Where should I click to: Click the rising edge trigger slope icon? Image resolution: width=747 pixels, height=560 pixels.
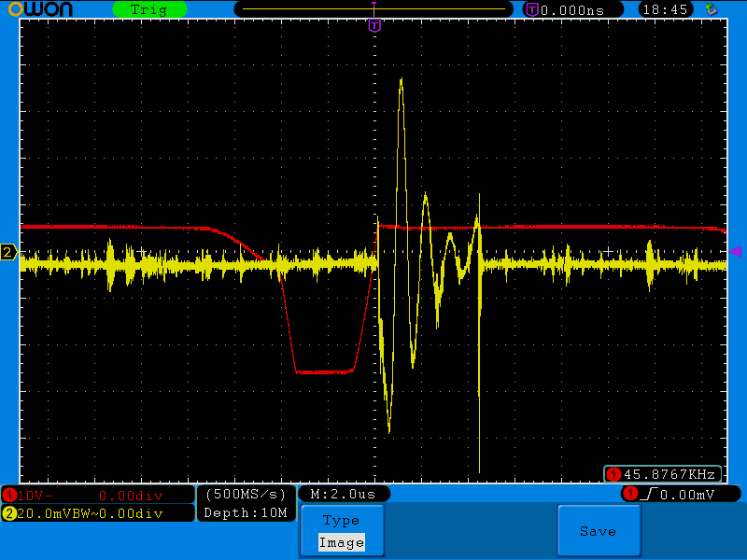649,495
